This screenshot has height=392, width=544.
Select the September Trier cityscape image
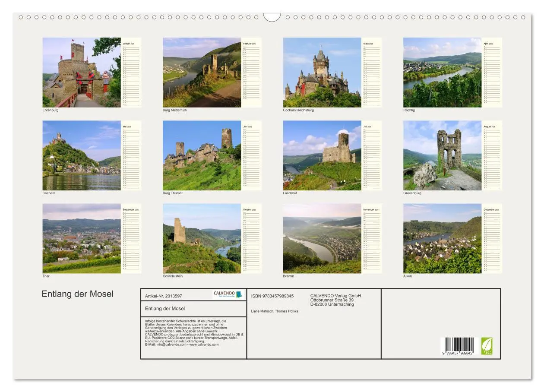(x=82, y=238)
